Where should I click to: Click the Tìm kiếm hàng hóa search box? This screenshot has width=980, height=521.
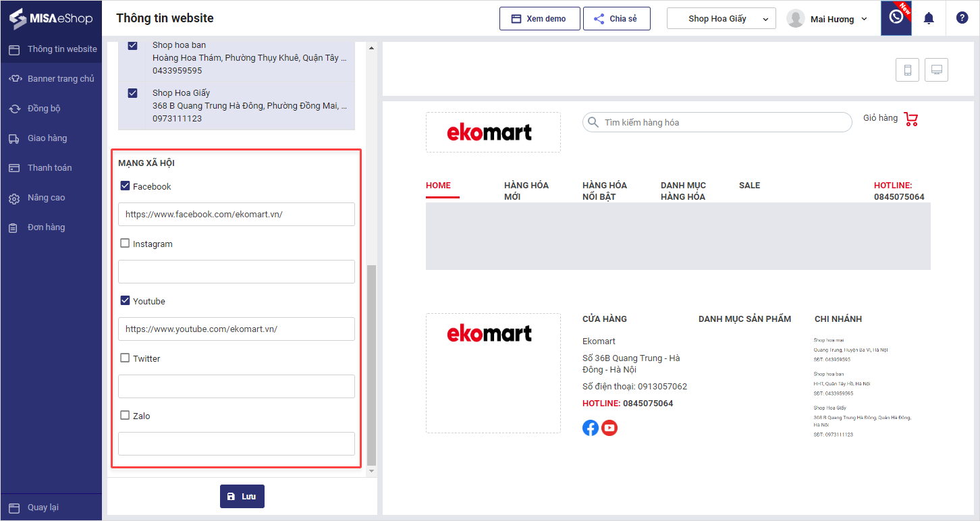coord(717,122)
